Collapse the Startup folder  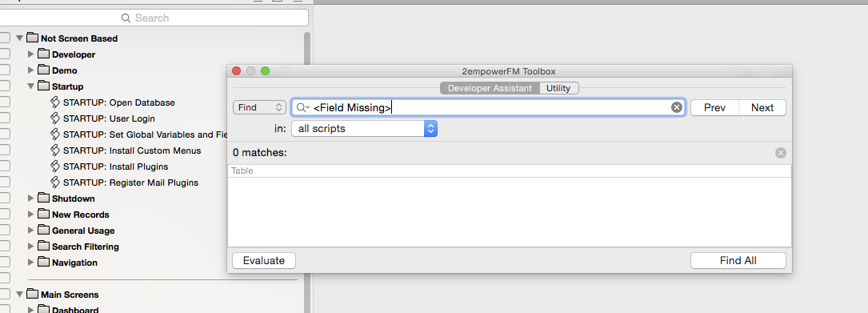[31, 86]
